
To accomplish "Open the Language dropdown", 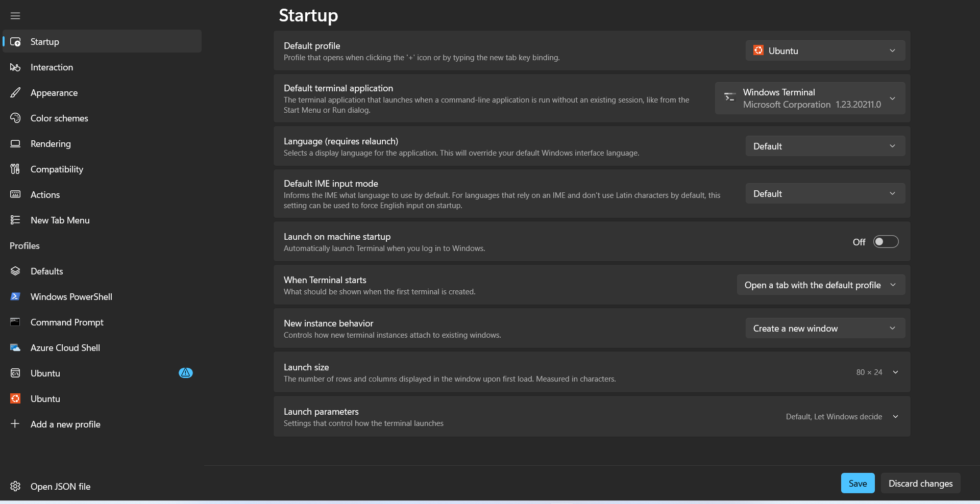I will (825, 146).
